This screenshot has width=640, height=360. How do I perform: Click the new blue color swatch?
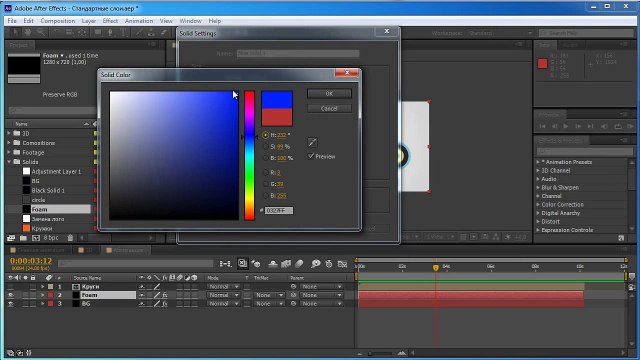277,100
